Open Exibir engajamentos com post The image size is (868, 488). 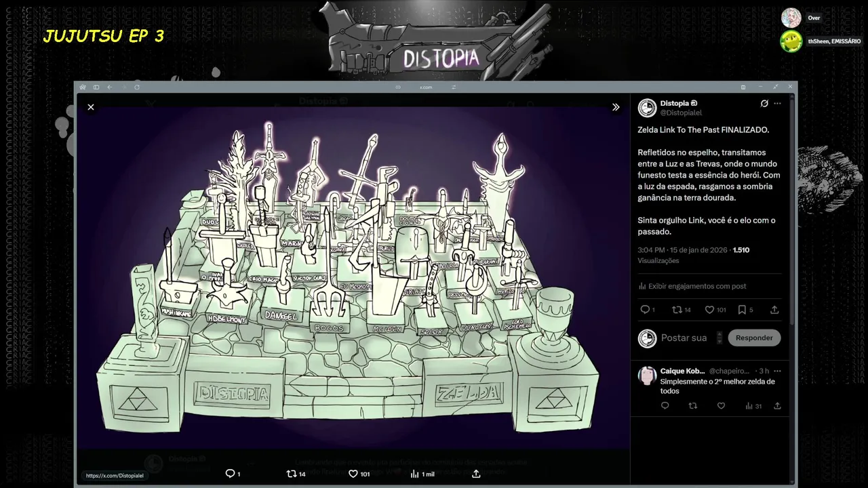tap(692, 286)
